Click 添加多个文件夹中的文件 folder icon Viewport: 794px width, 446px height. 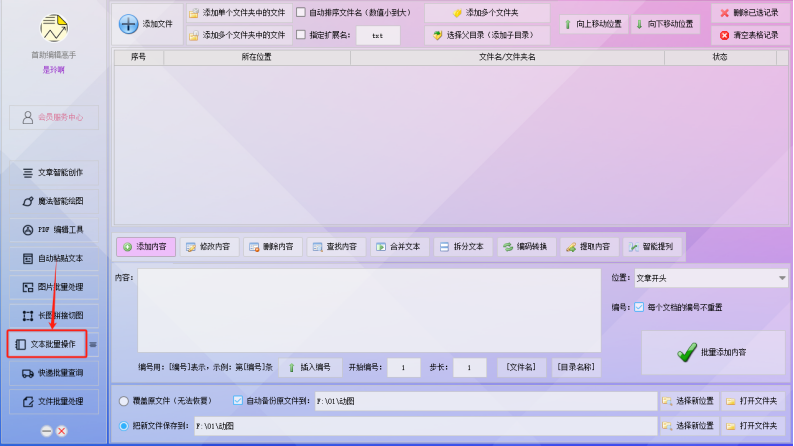193,35
